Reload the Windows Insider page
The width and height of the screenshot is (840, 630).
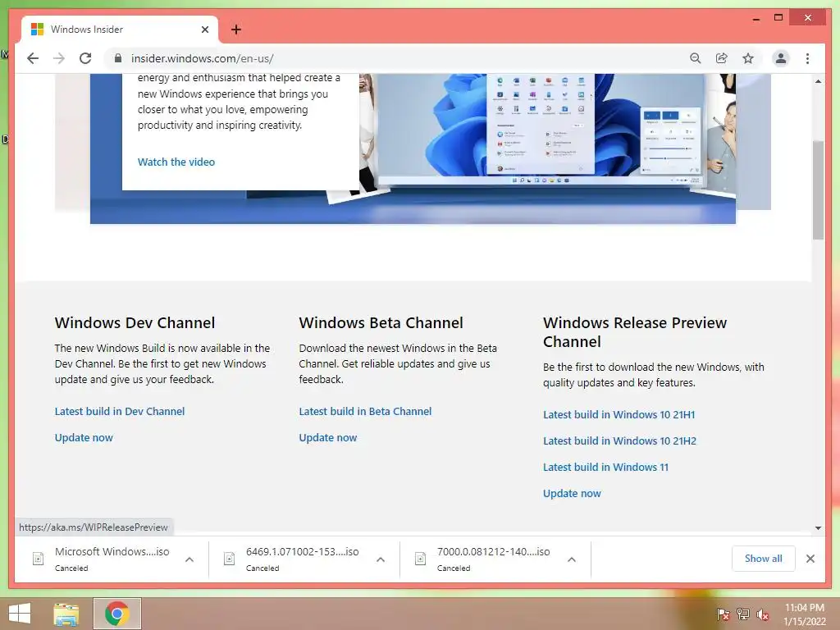85,58
